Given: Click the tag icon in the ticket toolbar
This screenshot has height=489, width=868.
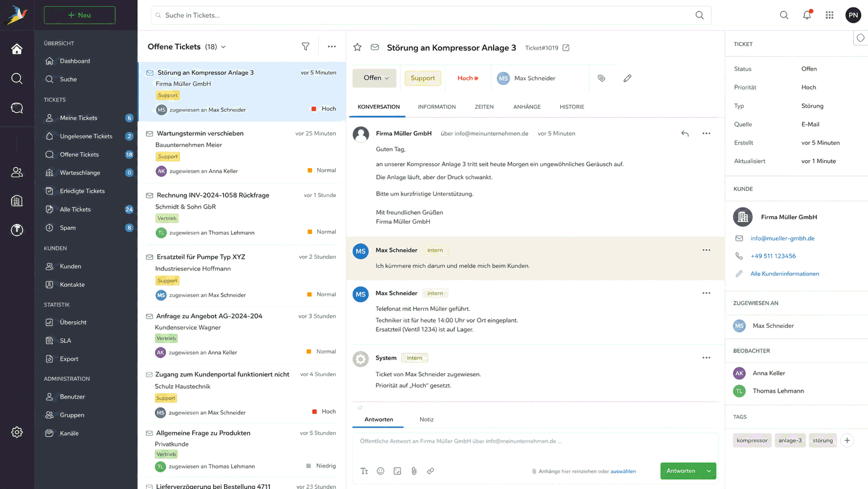Looking at the screenshot, I should coord(601,78).
